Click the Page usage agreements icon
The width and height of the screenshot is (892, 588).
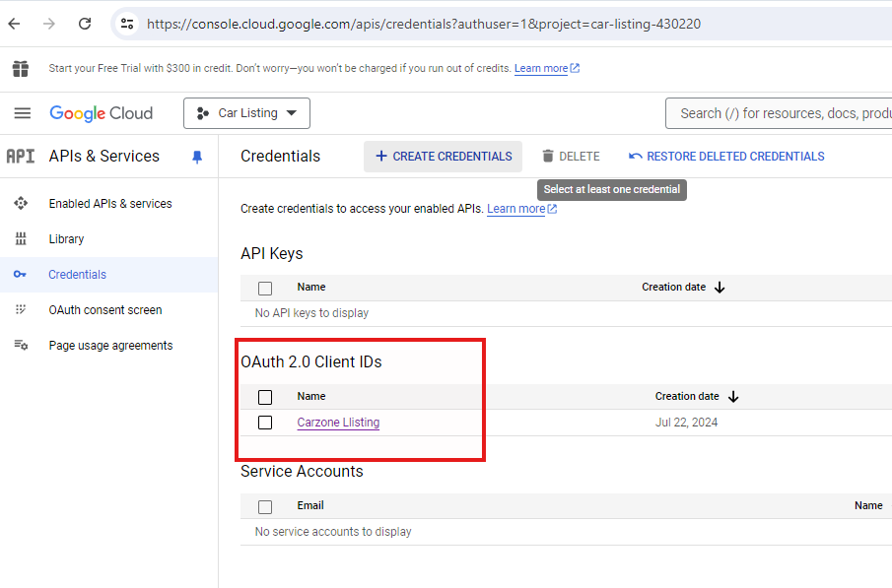pyautogui.click(x=21, y=345)
